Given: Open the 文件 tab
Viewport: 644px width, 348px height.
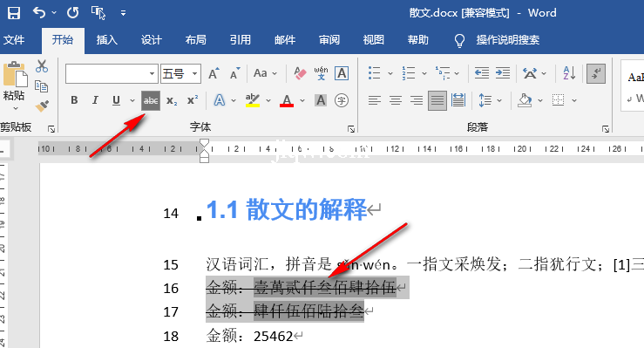Looking at the screenshot, I should pos(14,40).
